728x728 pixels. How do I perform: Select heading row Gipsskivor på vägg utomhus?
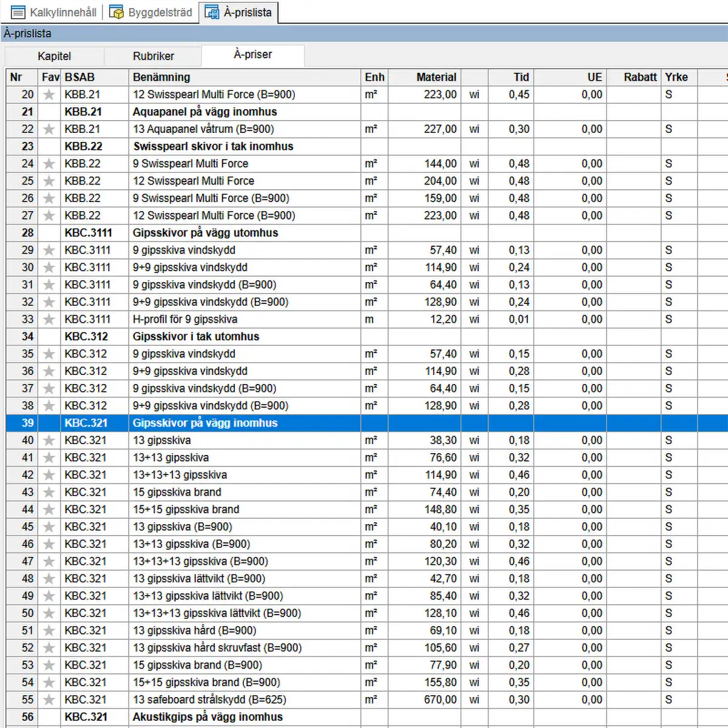pos(205,233)
